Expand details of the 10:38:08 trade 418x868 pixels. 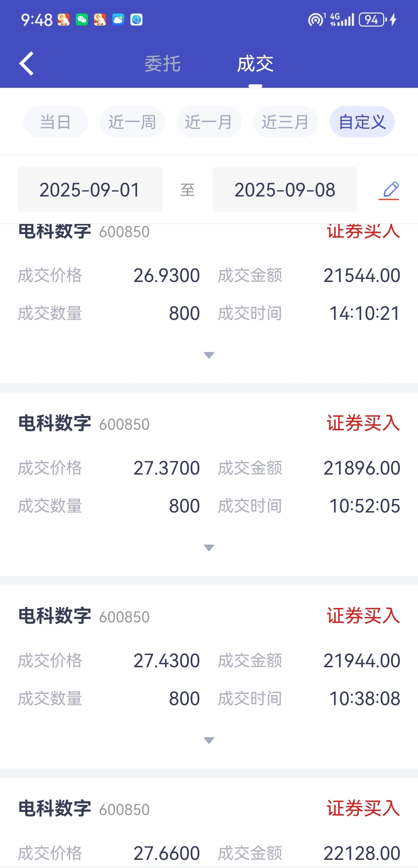point(209,740)
